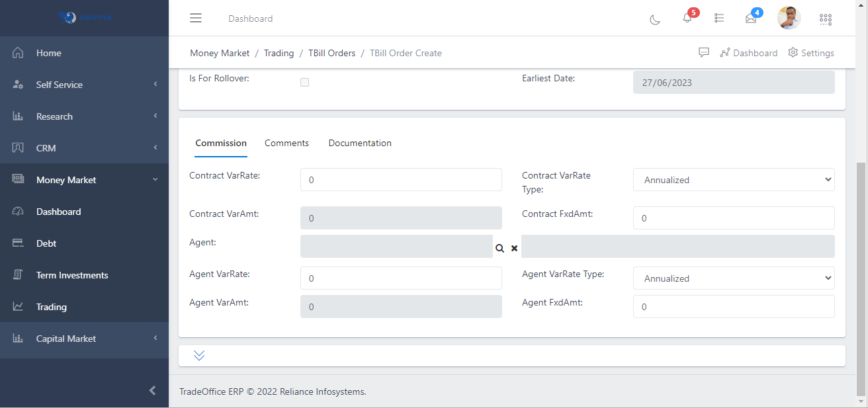Click the hamburger menu icon
This screenshot has width=868, height=408.
coord(196,18)
